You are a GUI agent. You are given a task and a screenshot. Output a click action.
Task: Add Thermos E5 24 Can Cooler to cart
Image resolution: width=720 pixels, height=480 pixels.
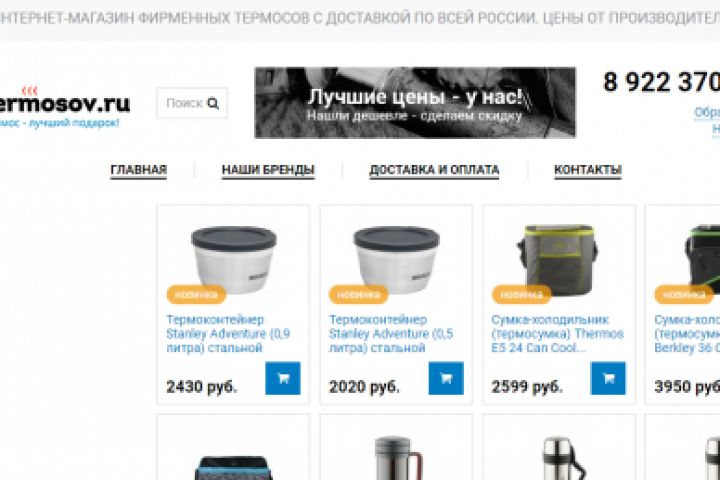click(608, 378)
